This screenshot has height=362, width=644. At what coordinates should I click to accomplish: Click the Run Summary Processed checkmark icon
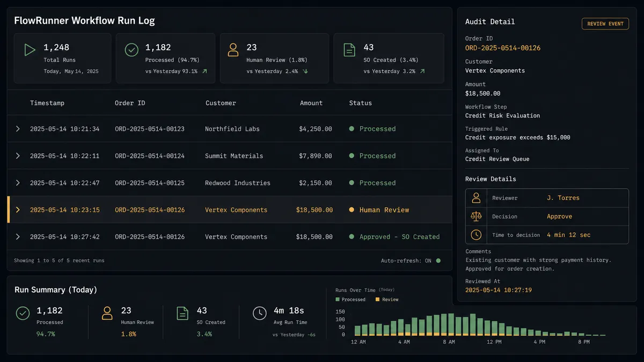tap(23, 313)
